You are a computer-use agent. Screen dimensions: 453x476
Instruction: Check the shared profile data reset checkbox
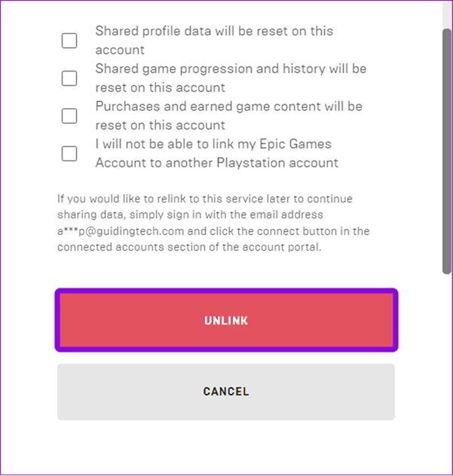(69, 41)
